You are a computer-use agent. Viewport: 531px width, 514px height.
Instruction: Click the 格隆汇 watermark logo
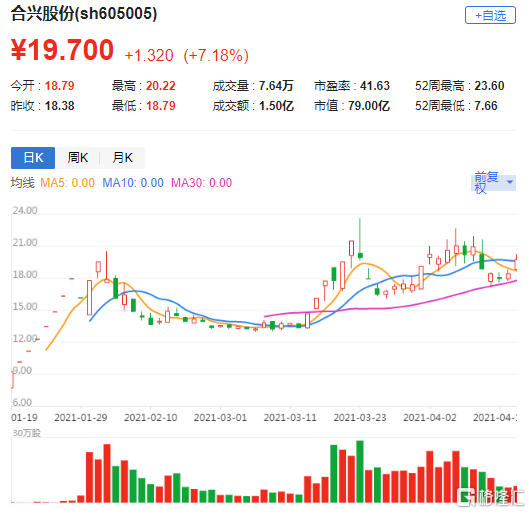[490, 497]
